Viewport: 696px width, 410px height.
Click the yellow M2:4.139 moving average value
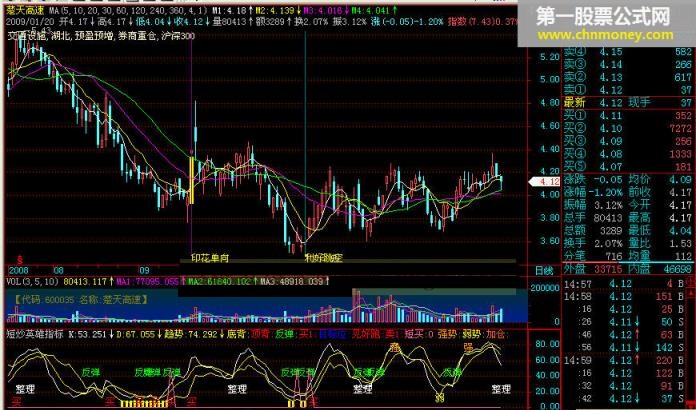coord(279,11)
